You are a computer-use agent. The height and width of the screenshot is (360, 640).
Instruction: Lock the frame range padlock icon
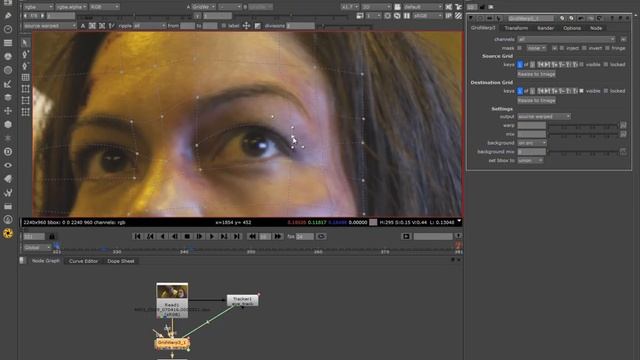52,236
